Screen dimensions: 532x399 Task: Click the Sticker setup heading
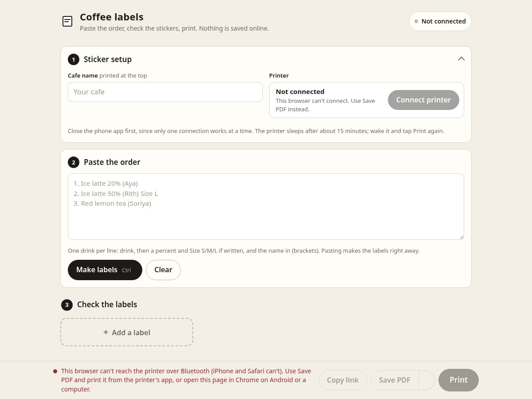[108, 59]
